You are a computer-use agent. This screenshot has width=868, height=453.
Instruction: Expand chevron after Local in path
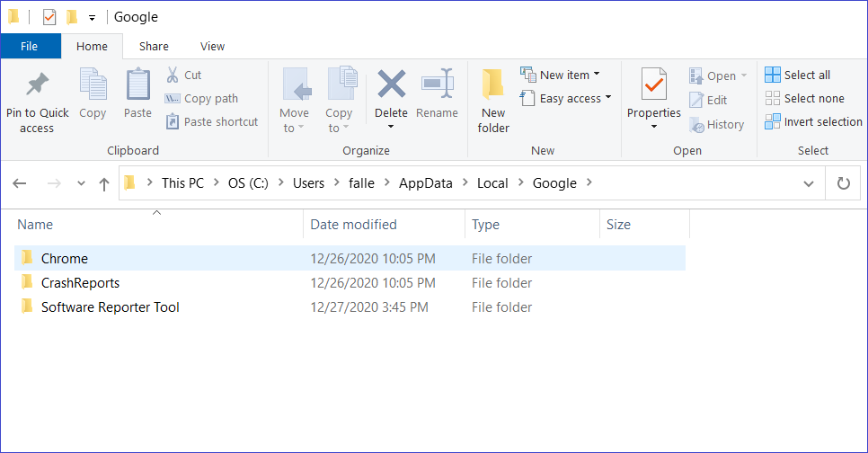(x=520, y=182)
